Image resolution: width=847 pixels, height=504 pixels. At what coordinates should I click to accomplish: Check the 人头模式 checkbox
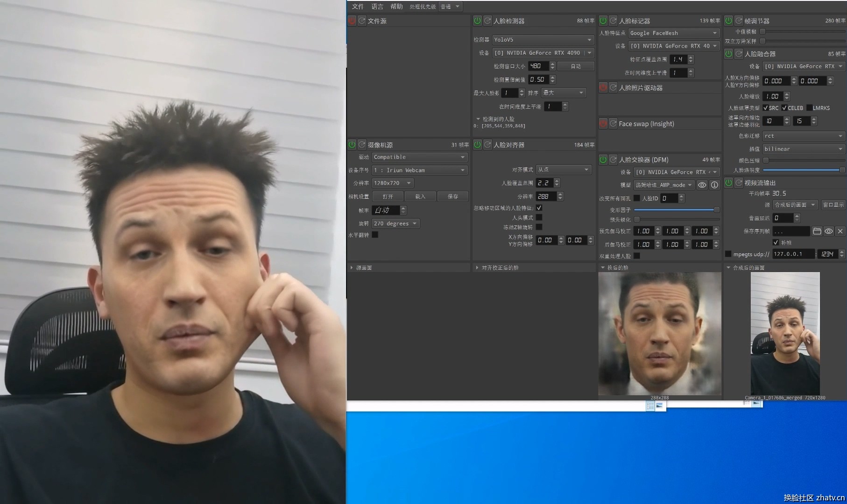pyautogui.click(x=539, y=217)
